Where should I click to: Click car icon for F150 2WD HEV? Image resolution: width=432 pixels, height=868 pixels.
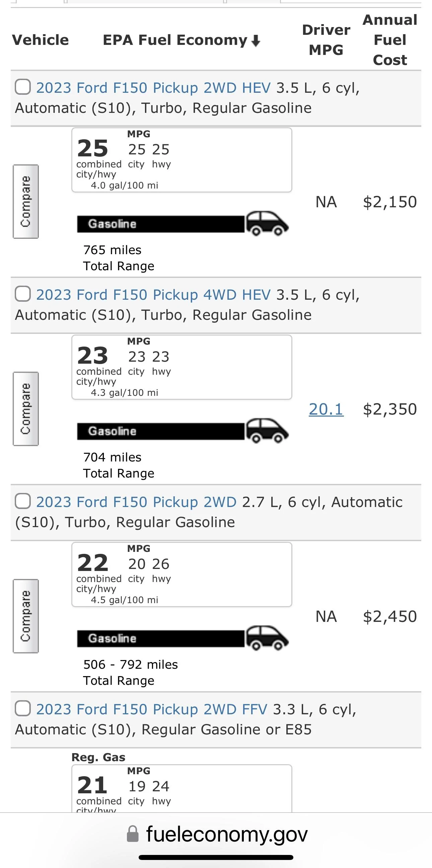tap(267, 223)
